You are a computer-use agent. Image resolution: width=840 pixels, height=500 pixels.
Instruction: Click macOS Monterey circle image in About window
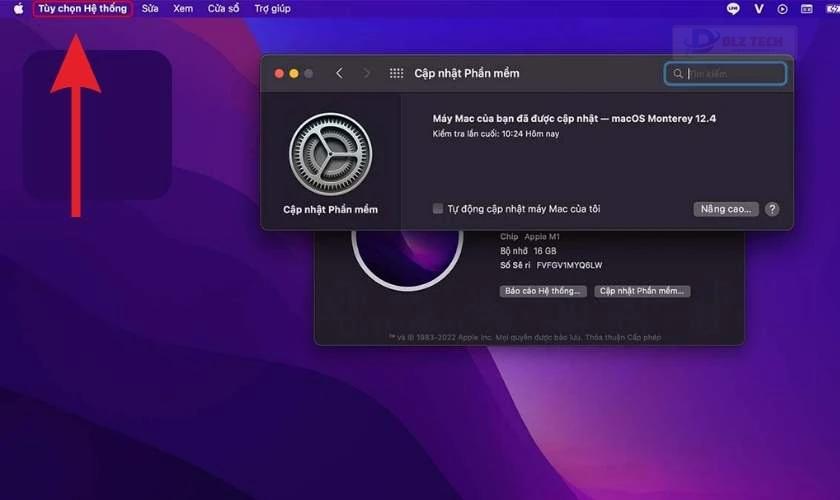coord(407,260)
